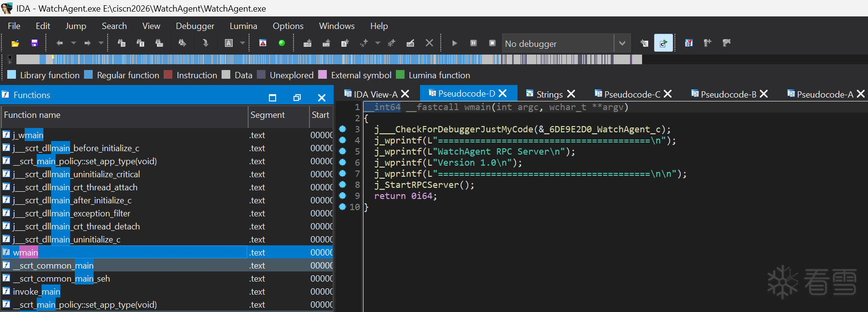Screen dimensions: 868x312
Task: Open the Search menu
Action: [x=114, y=26]
